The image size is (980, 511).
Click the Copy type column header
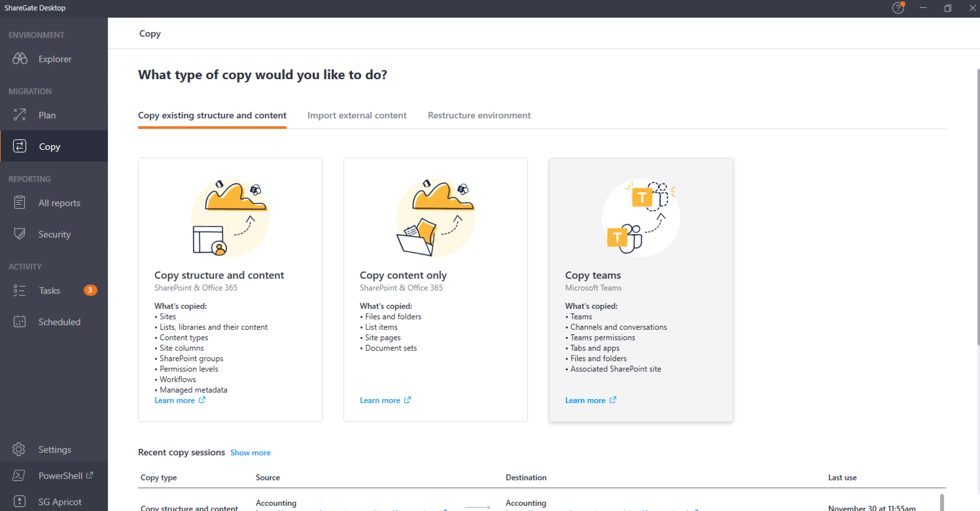click(x=159, y=478)
